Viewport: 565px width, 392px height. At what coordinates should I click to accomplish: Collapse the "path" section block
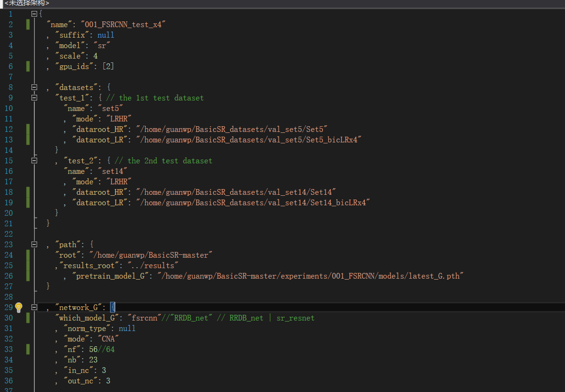[x=34, y=244]
